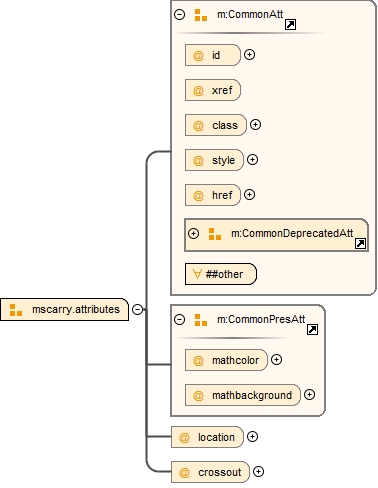
Task: Open the m:CommonPresAtt reference arrow icon
Action: 312,330
